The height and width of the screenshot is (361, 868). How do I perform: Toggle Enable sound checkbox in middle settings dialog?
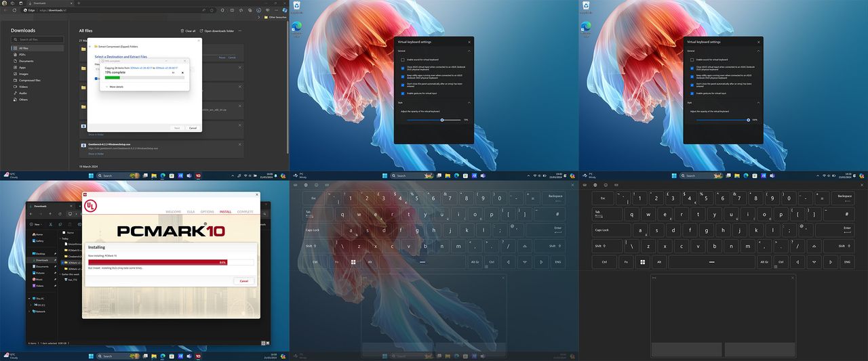pyautogui.click(x=402, y=60)
